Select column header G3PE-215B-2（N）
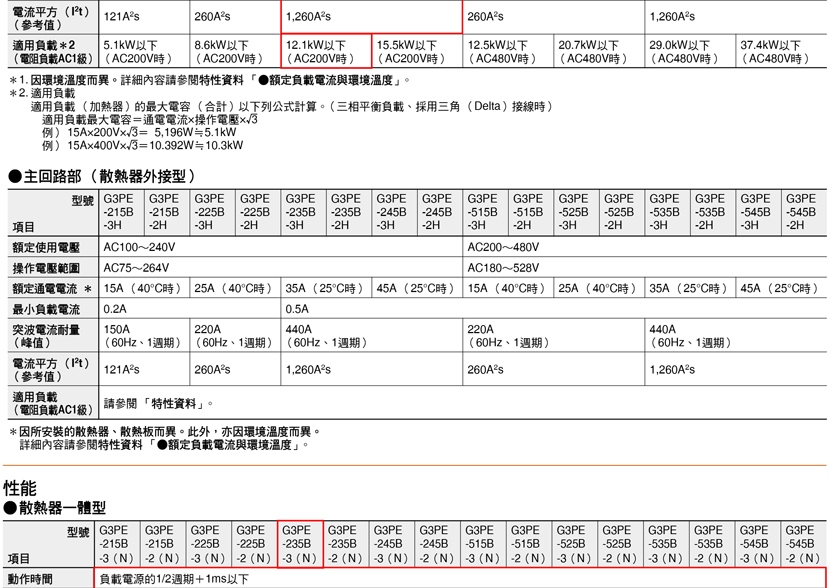This screenshot has height=588, width=830. tap(163, 545)
